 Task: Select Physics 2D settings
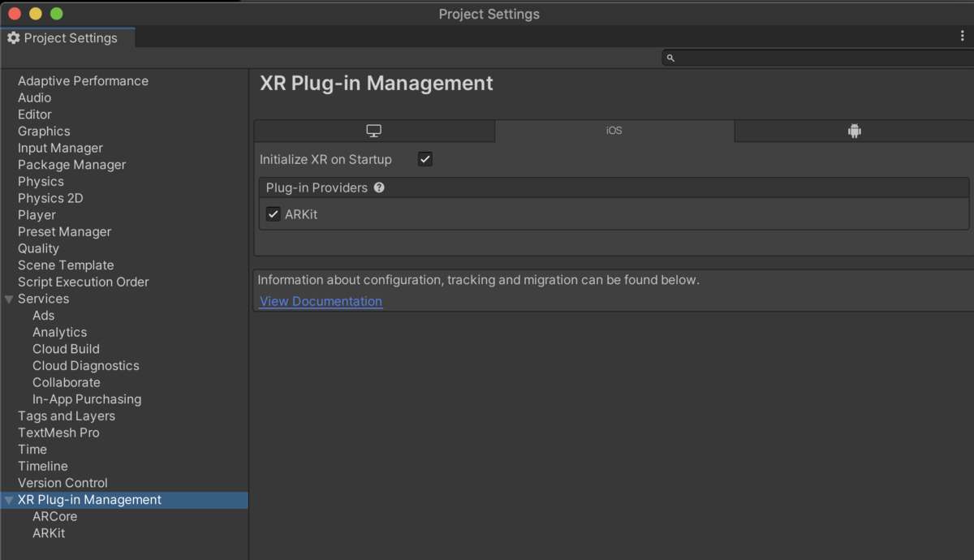coord(50,198)
